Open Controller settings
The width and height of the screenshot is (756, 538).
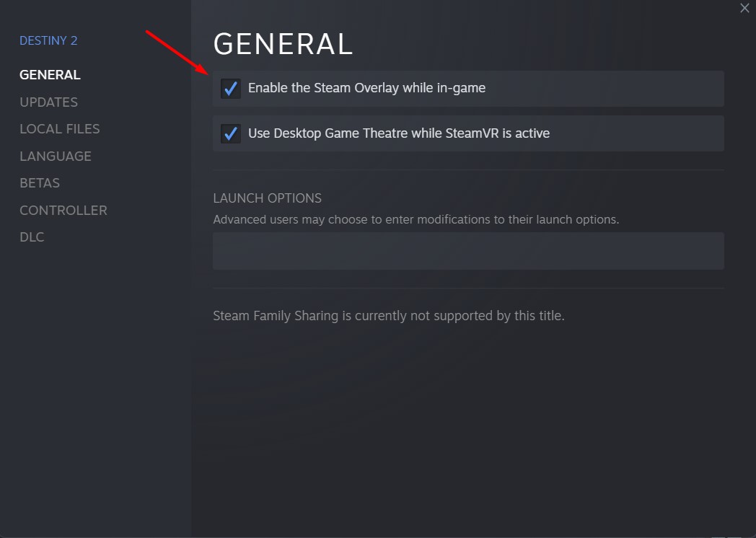point(63,211)
